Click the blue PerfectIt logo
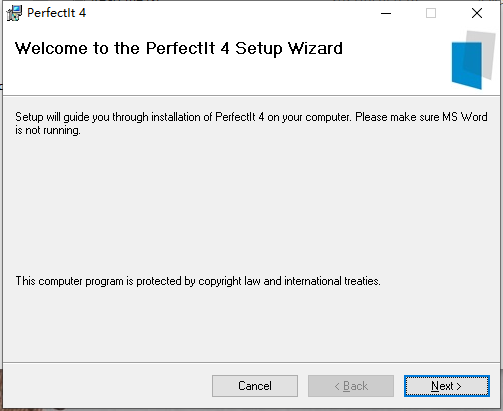Viewport: 503px width, 411px height. pyautogui.click(x=467, y=65)
